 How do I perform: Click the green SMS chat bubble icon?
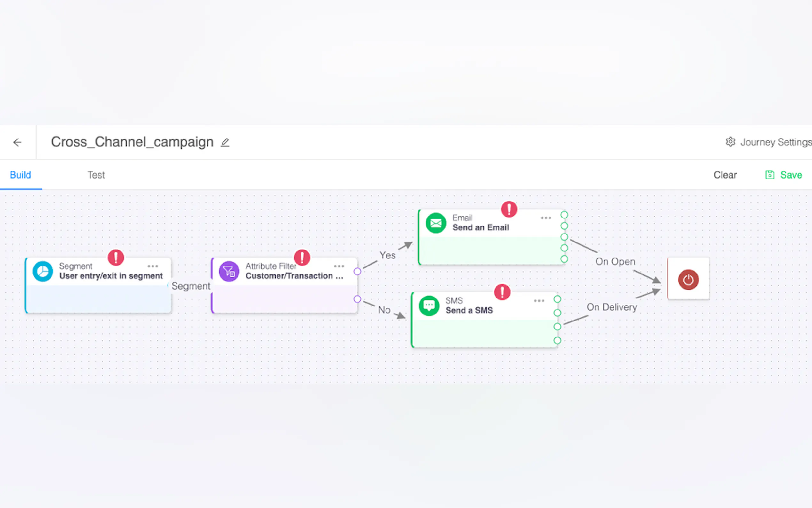click(x=429, y=306)
